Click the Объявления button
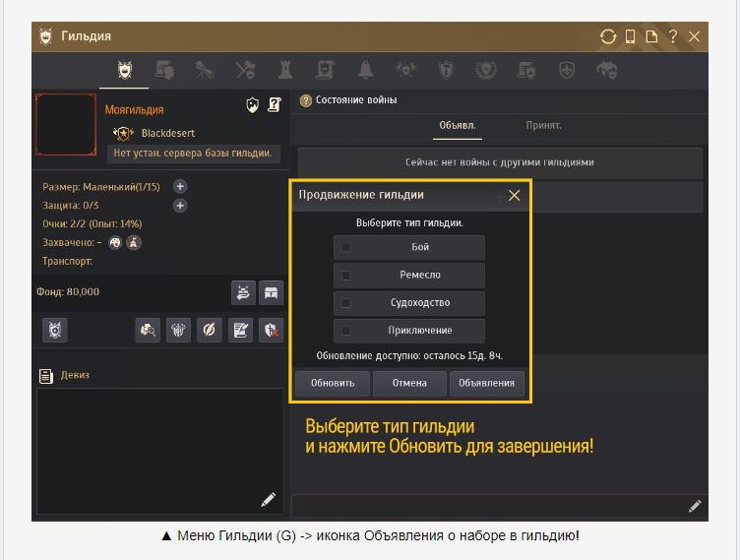 pyautogui.click(x=486, y=384)
